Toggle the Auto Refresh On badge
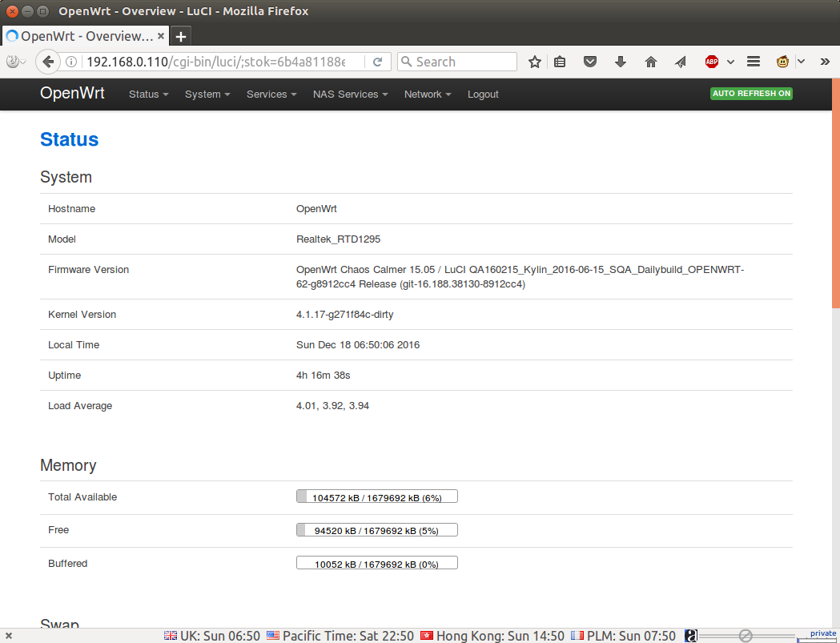This screenshot has height=643, width=840. click(751, 94)
